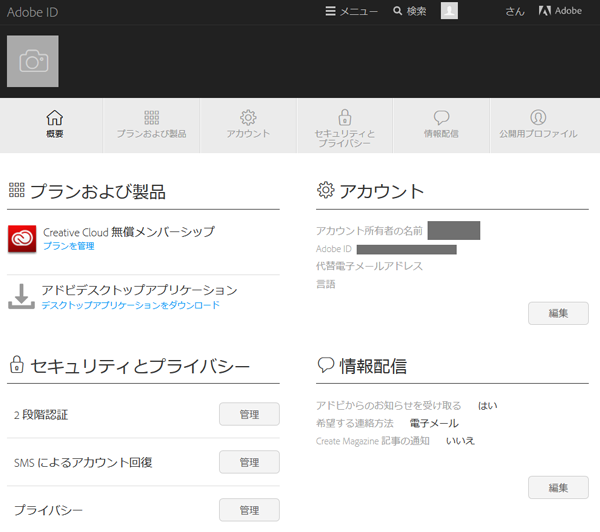
Task: Click the grid icon beside プランおよび製品 heading
Action: tap(16, 190)
